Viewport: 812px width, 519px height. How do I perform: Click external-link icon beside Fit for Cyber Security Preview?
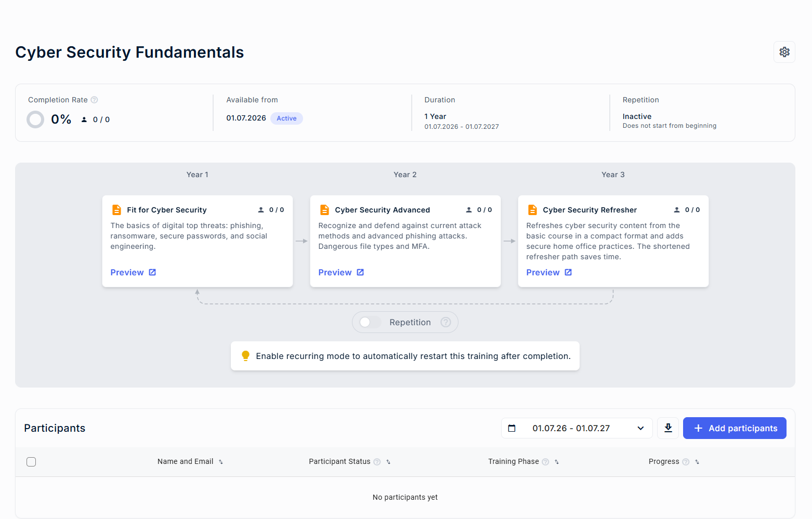(152, 272)
